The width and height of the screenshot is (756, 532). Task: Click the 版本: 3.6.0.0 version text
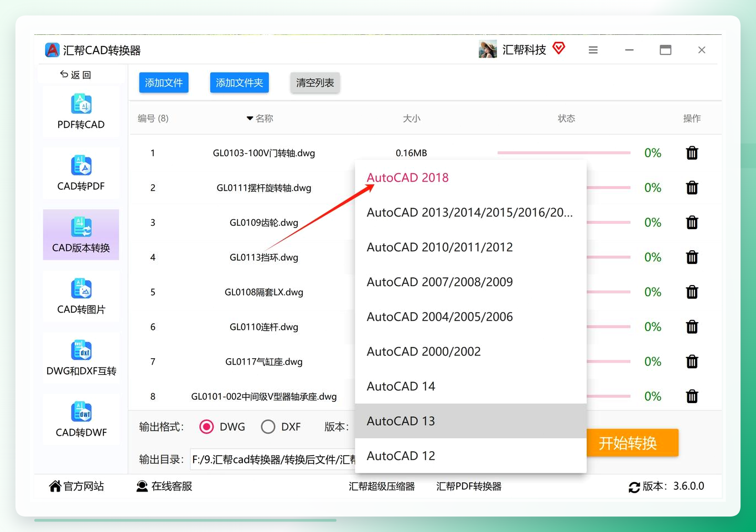tap(674, 486)
